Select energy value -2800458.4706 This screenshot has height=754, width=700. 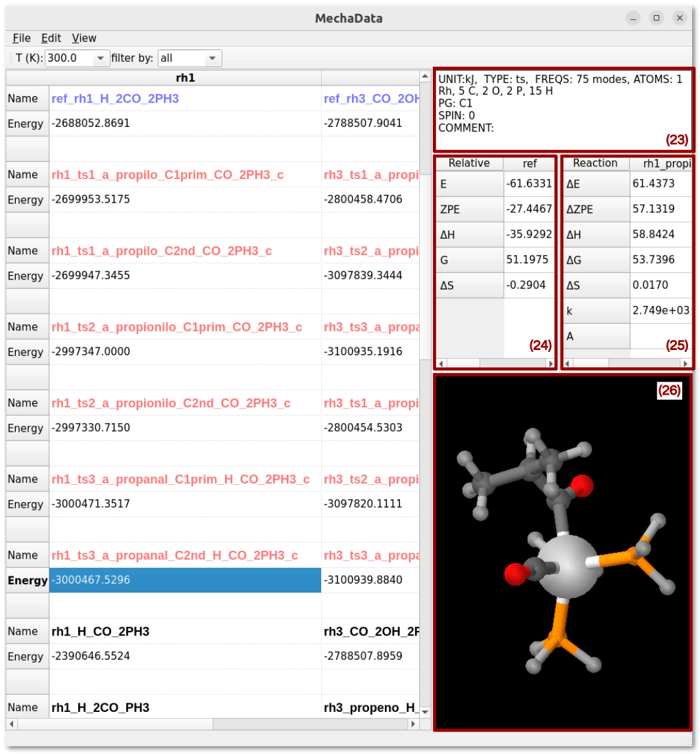(x=370, y=199)
